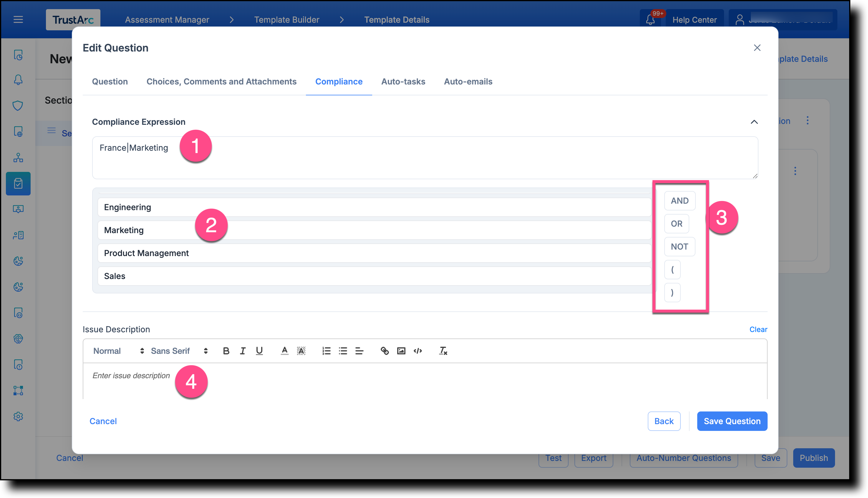Screen dimensions: 868x498
Task: Go to Template Builder breadcrumb
Action: coord(287,19)
